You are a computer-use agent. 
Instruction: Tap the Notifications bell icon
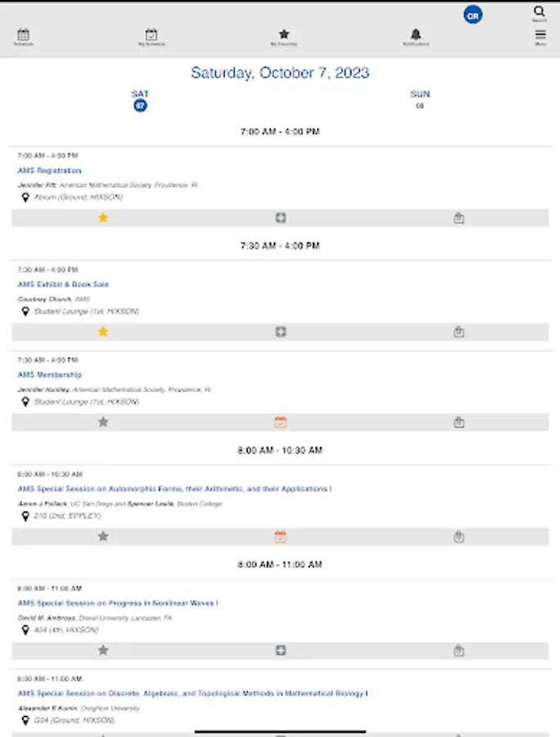point(415,36)
